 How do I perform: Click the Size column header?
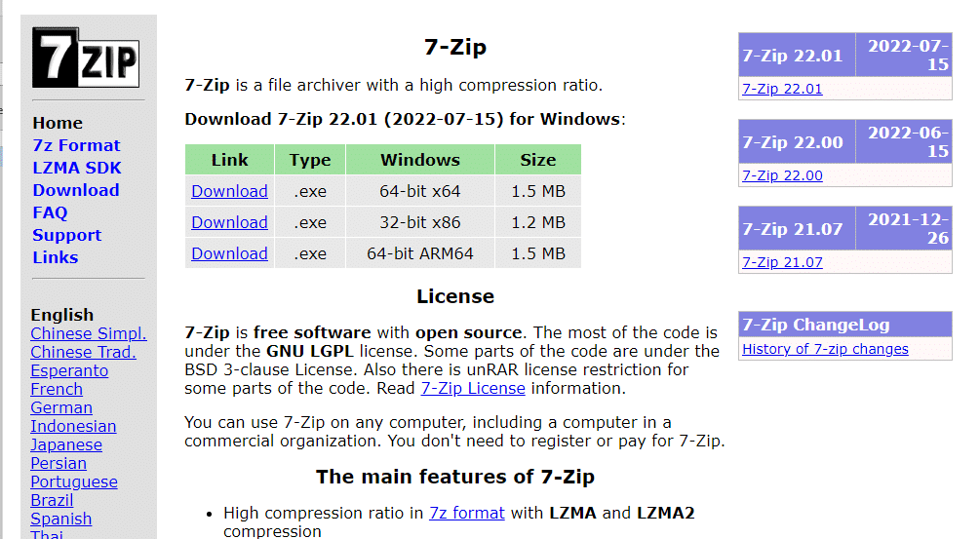pos(538,160)
